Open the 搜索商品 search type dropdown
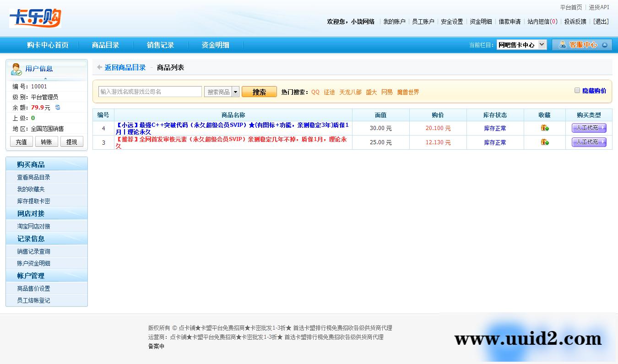 [235, 91]
